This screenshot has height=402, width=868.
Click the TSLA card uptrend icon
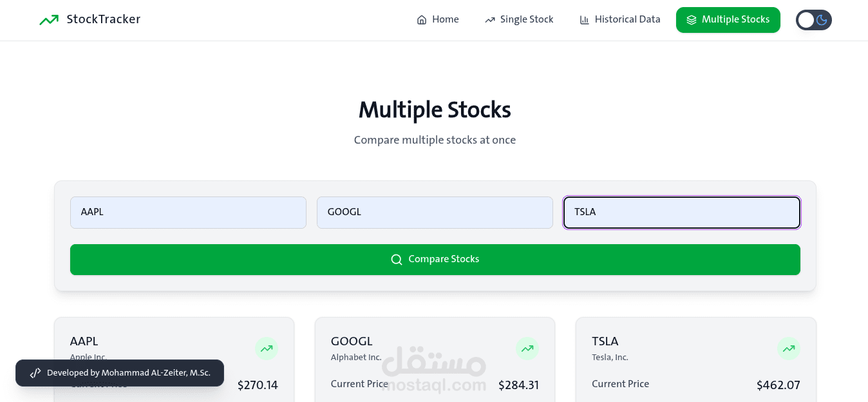789,349
